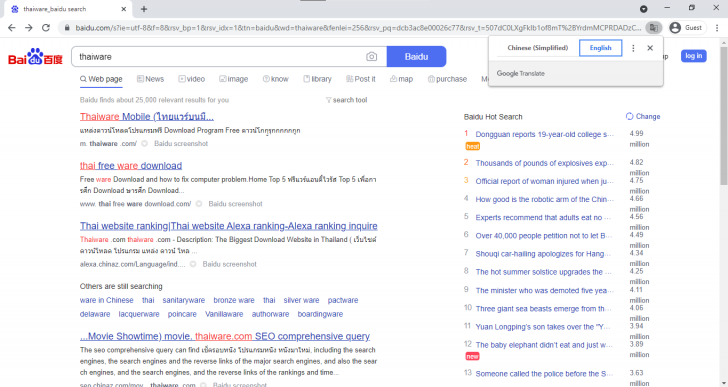Image resolution: width=728 pixels, height=387 pixels.
Task: Open the Guest profile avatar
Action: click(x=675, y=28)
